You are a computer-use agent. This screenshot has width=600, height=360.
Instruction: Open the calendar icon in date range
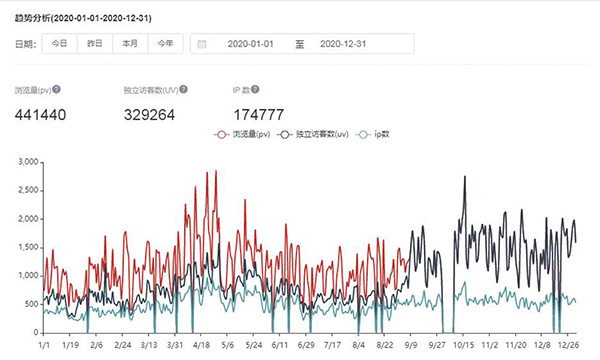coord(202,44)
